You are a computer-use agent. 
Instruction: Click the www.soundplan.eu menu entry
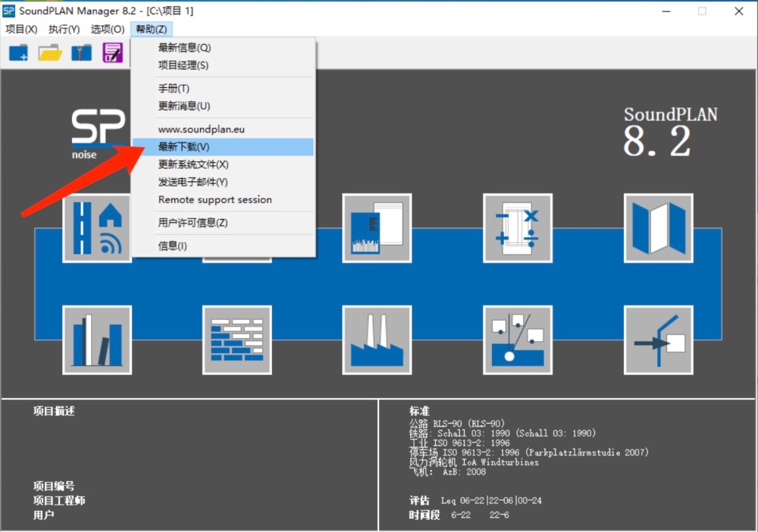tap(201, 130)
